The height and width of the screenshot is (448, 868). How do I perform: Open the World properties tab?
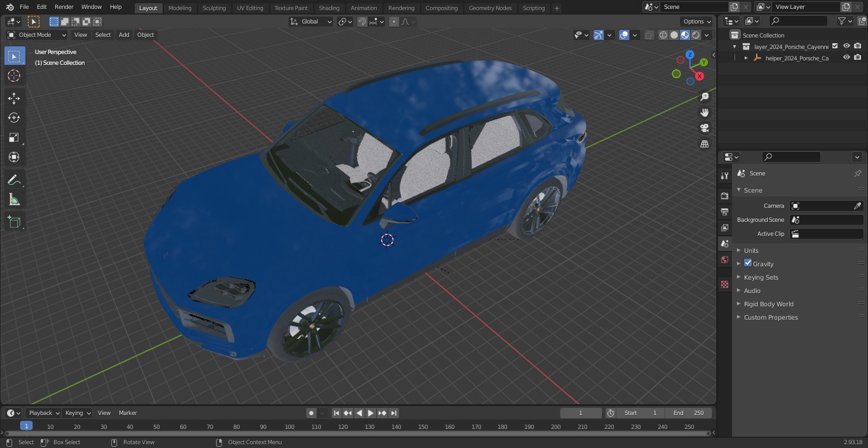click(724, 259)
